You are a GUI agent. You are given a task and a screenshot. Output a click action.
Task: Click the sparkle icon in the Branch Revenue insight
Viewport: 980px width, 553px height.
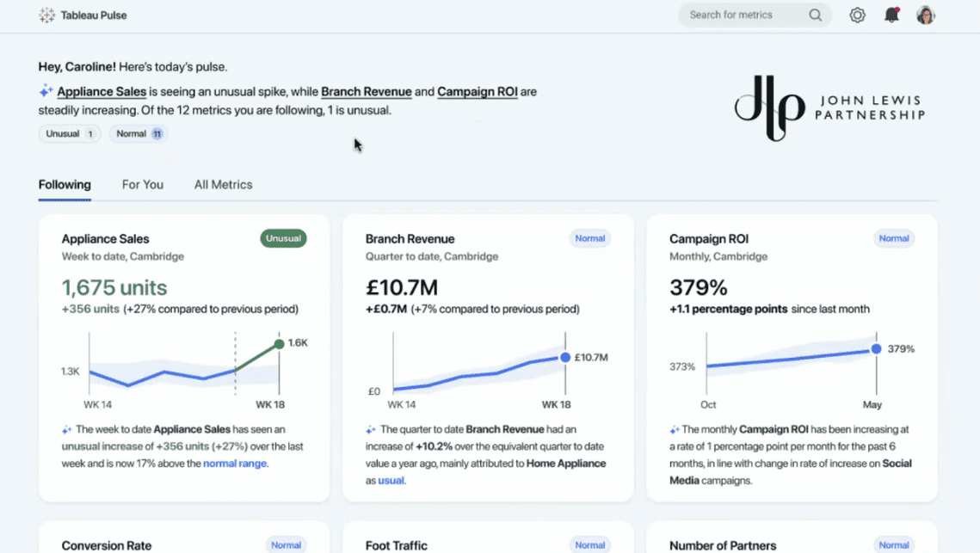coord(370,430)
